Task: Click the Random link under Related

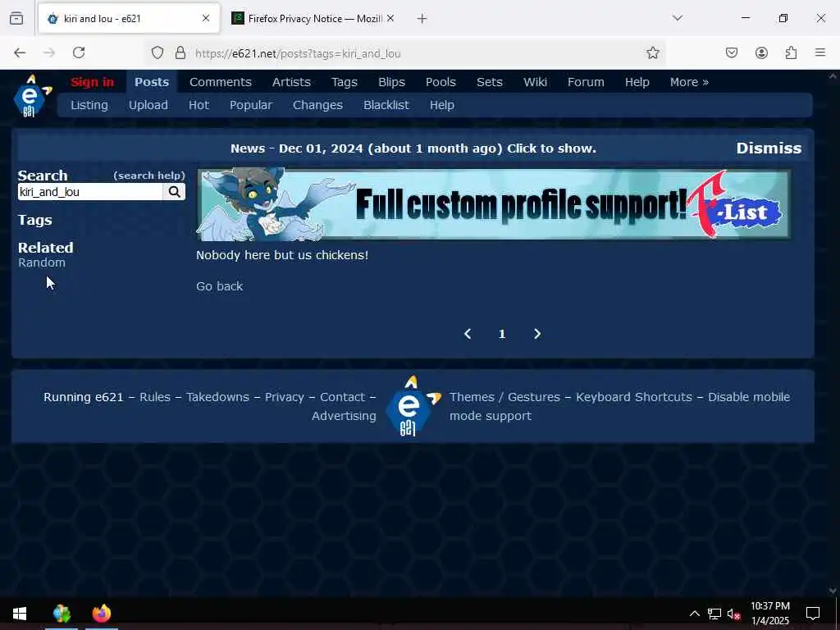Action: click(42, 262)
